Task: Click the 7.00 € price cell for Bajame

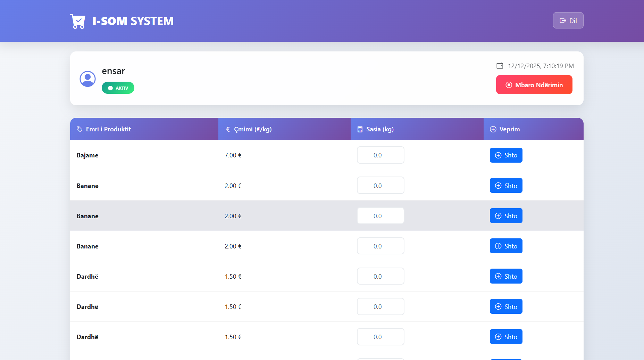Action: tap(233, 155)
